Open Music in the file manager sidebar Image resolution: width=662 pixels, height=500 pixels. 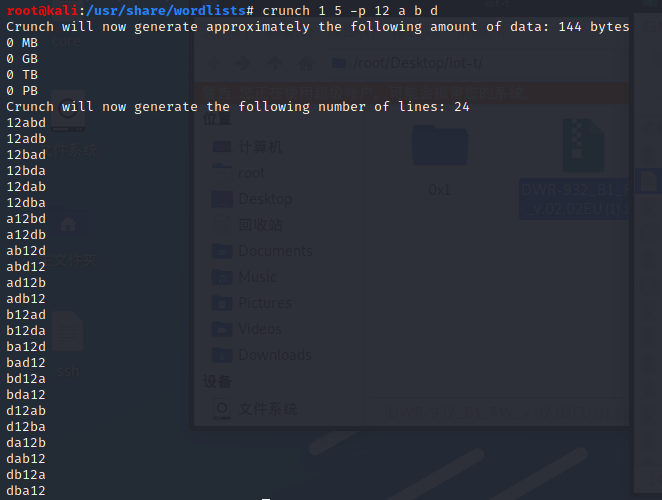point(244,277)
